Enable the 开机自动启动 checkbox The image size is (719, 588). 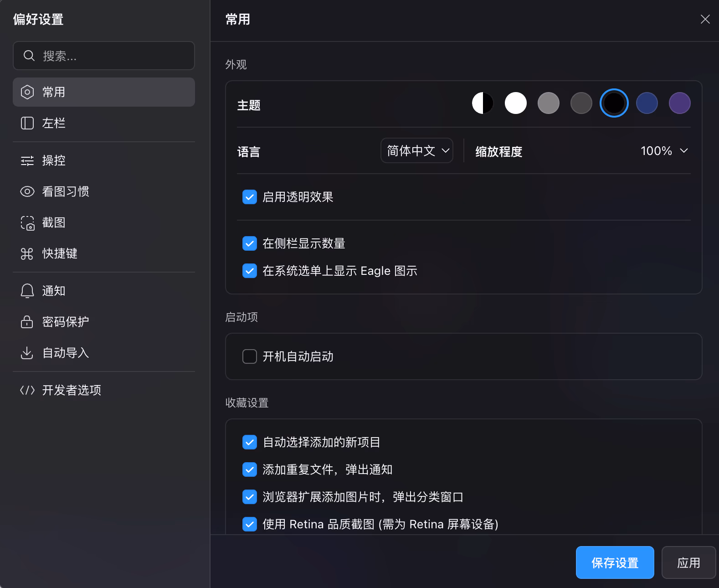point(250,356)
